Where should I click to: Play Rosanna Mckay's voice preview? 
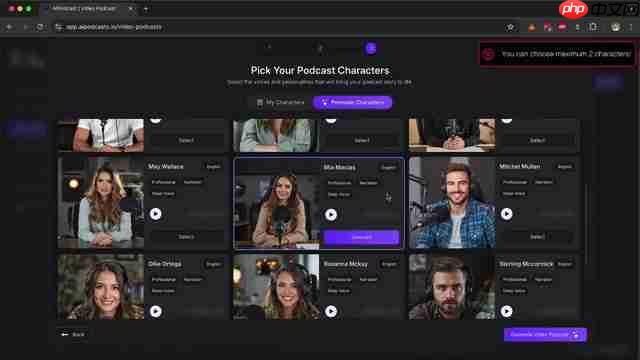331,311
